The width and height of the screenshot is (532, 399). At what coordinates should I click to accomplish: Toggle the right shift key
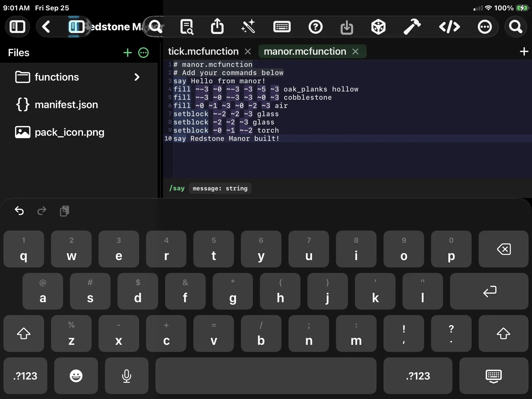pyautogui.click(x=503, y=333)
